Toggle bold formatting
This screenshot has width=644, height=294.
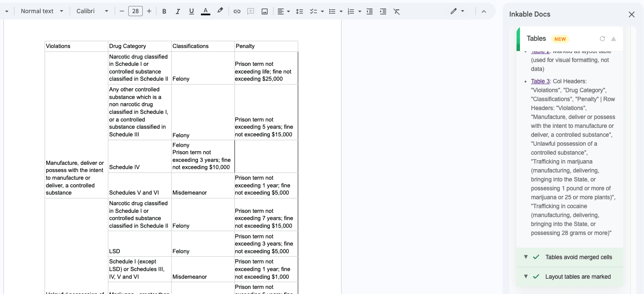(164, 11)
